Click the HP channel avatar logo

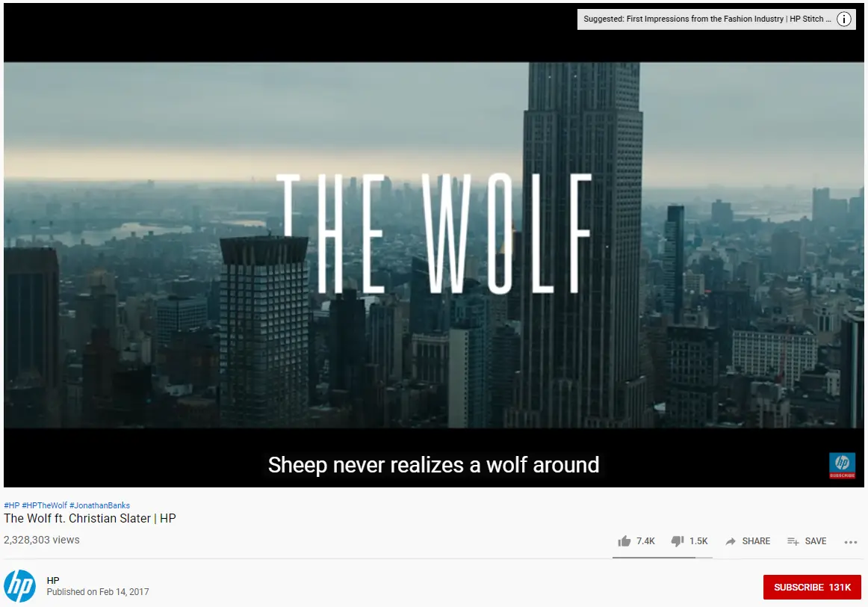[x=20, y=586]
